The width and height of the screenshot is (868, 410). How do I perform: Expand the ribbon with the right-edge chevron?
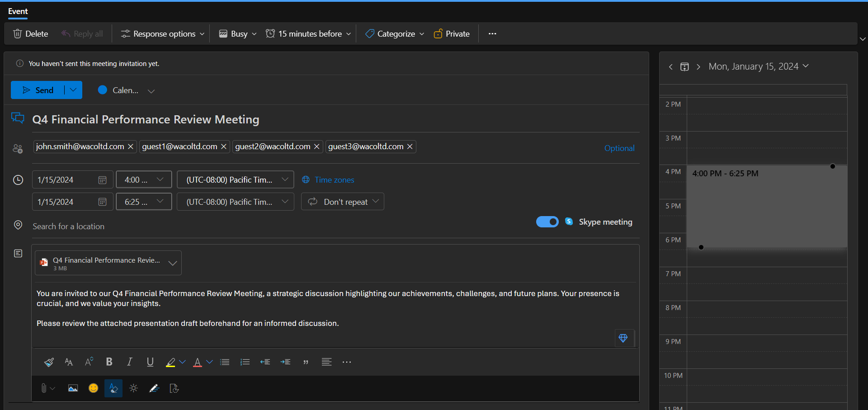863,39
